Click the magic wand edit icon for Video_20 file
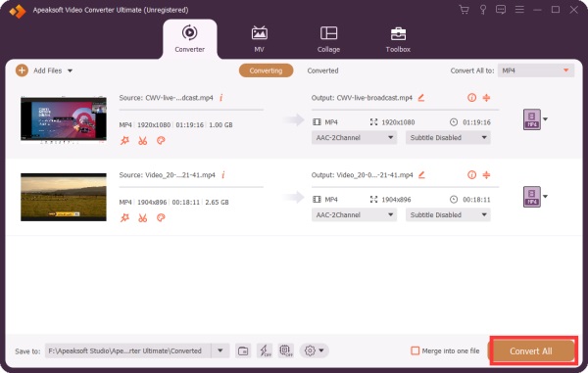The height and width of the screenshot is (373, 588). tap(124, 218)
